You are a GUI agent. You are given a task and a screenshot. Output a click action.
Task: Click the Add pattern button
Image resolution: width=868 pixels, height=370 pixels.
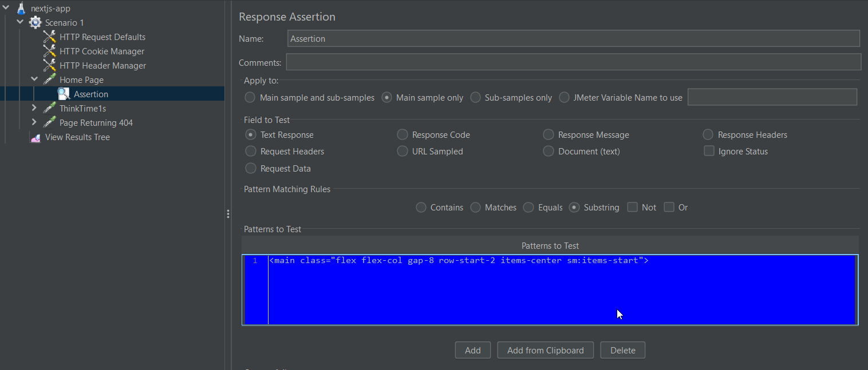pos(473,350)
